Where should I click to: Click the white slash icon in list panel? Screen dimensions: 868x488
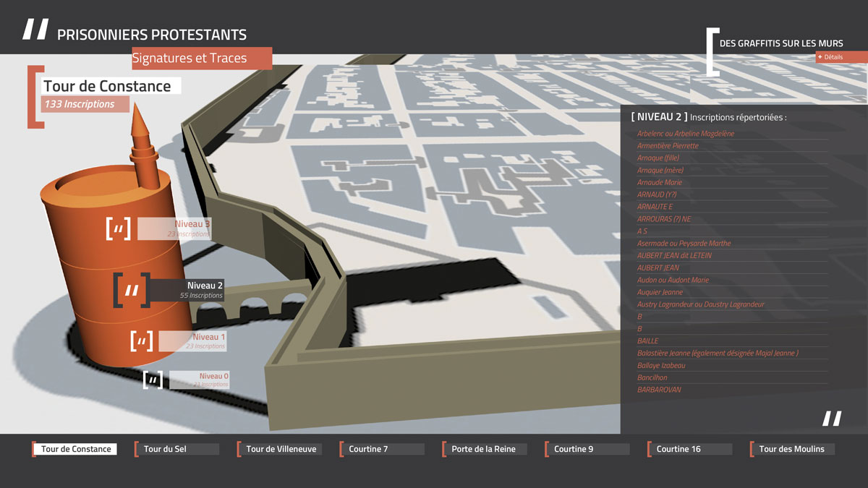(832, 419)
